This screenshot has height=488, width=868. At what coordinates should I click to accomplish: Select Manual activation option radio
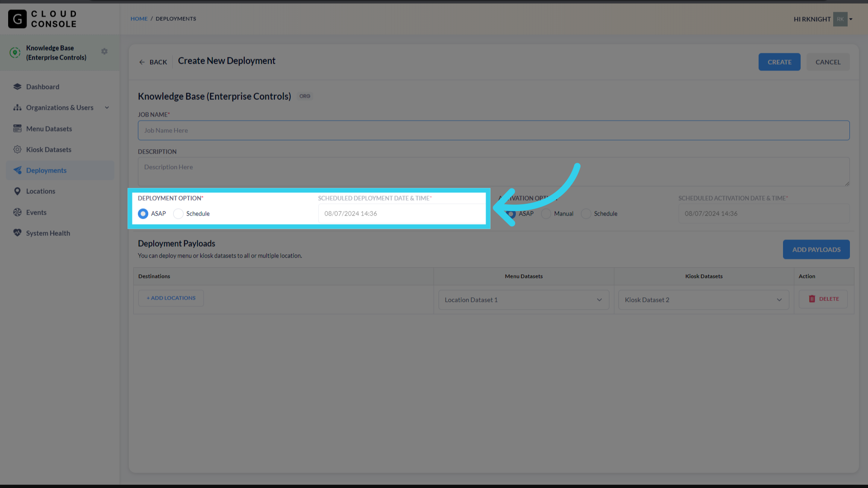546,213
